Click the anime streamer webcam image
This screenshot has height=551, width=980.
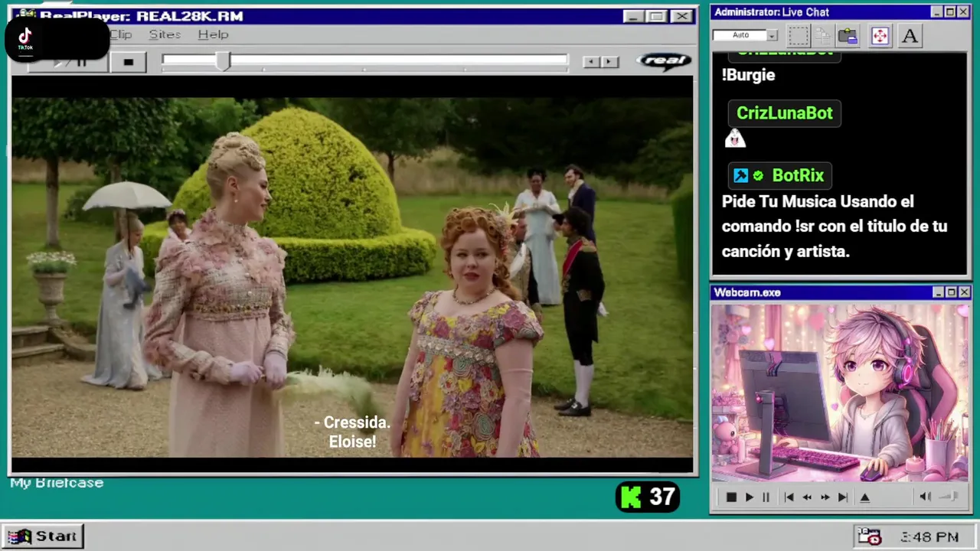pyautogui.click(x=840, y=393)
